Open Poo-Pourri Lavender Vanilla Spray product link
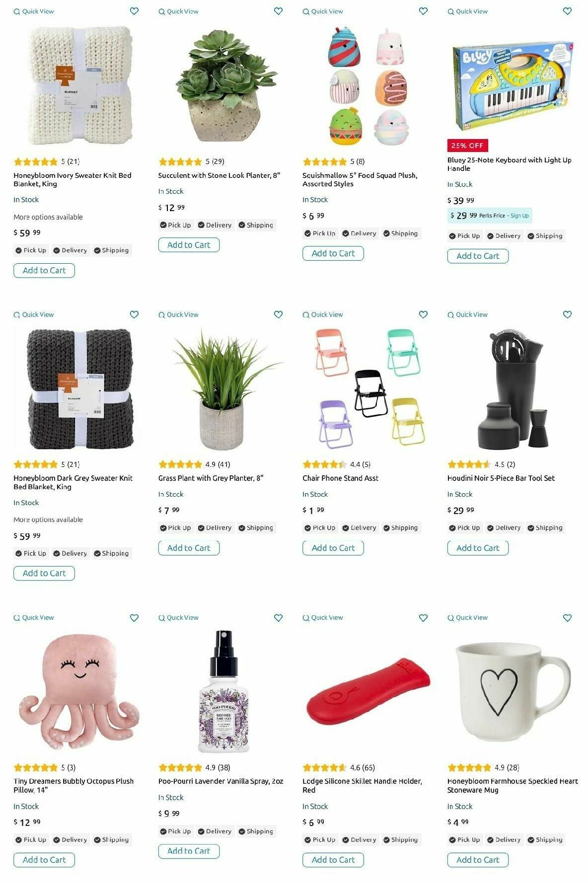The height and width of the screenshot is (883, 588). coord(220,781)
